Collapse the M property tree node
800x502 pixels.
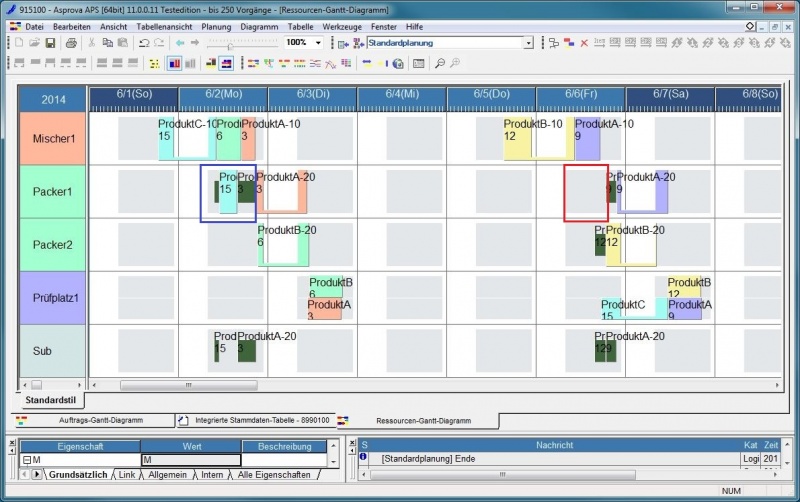26,460
